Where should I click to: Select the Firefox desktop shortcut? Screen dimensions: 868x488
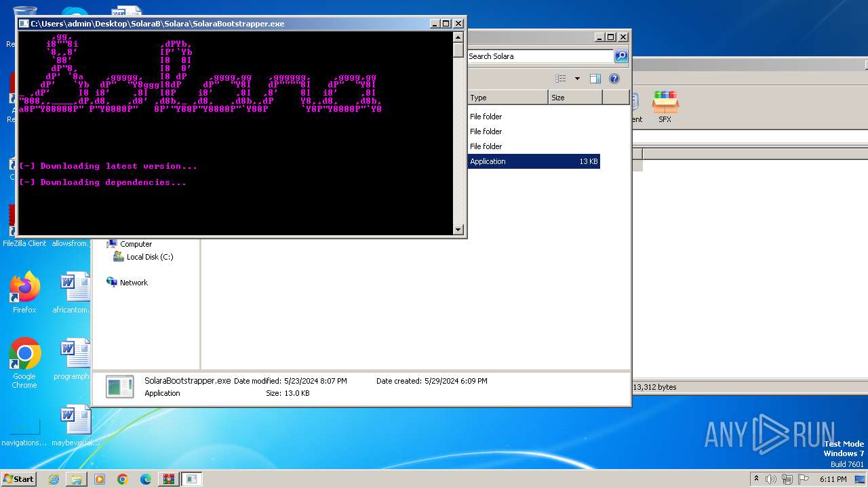click(24, 293)
